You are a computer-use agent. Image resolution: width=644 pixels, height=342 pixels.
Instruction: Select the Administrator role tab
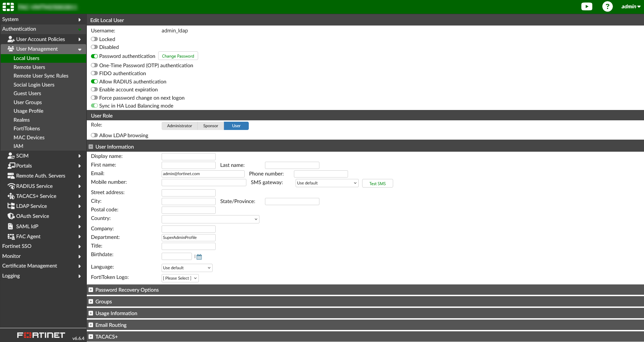[x=180, y=126]
